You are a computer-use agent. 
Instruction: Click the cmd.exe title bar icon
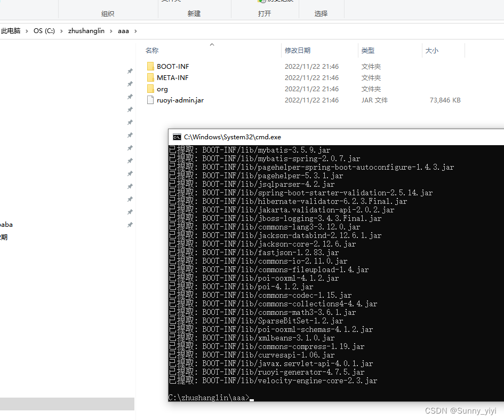pos(177,137)
